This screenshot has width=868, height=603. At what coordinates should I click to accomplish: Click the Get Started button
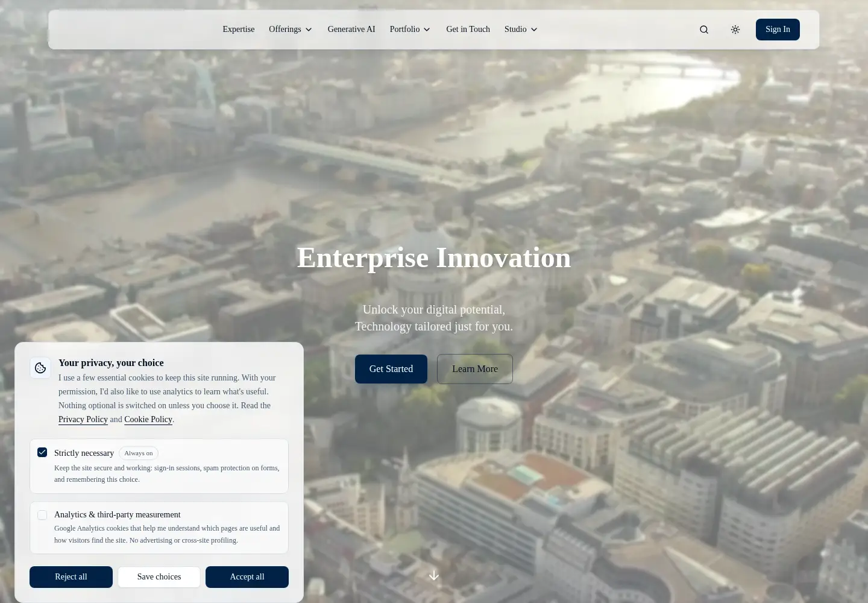[391, 369]
